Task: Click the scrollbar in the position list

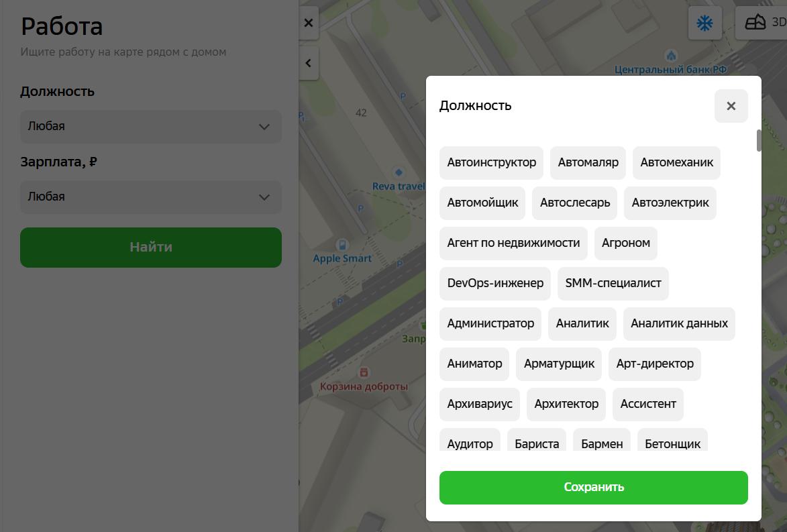Action: [759, 141]
